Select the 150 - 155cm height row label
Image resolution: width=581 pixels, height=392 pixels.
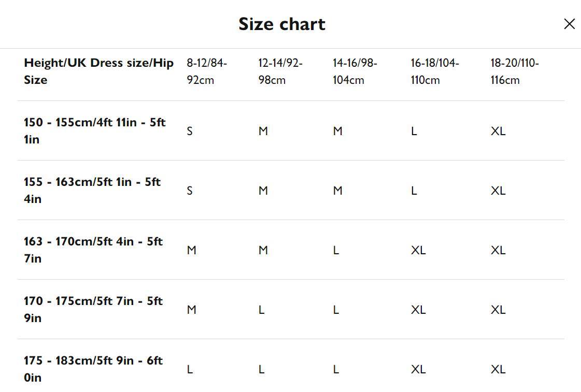click(94, 130)
